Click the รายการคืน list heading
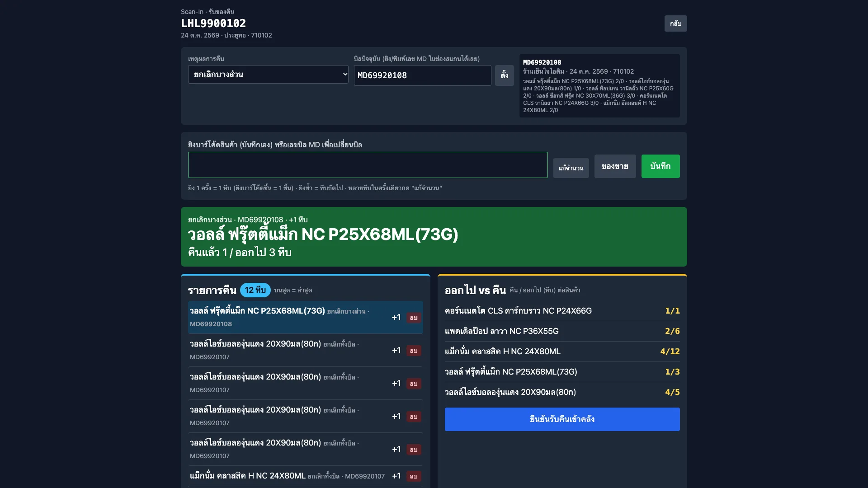The width and height of the screenshot is (868, 488). [212, 290]
